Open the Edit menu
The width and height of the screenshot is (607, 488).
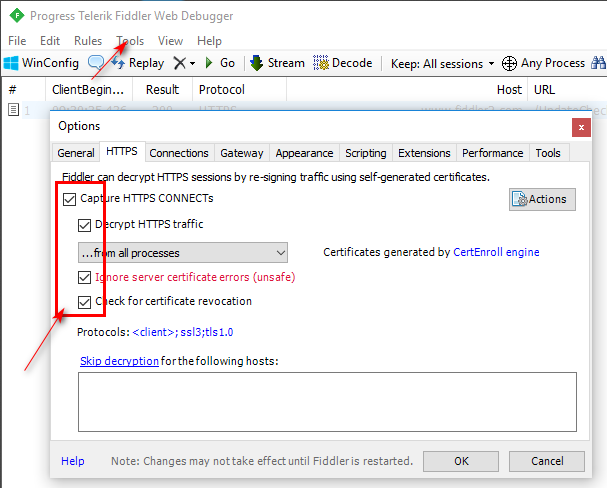50,41
